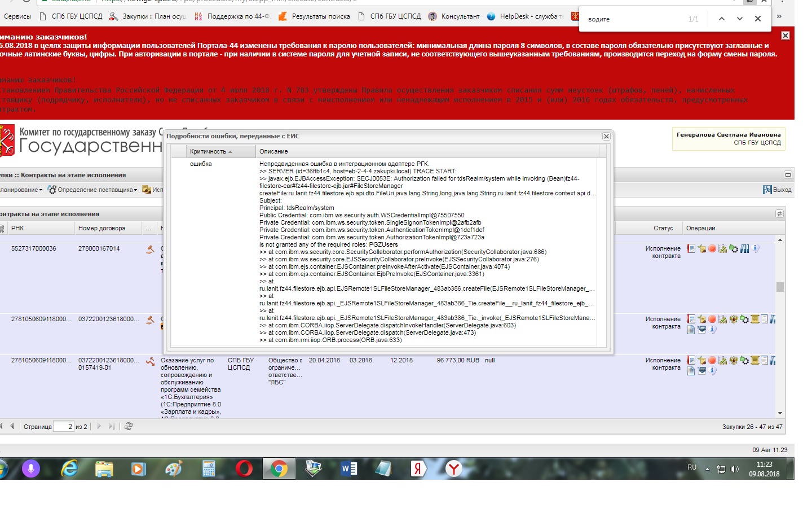Go to previous find result
Image resolution: width=812 pixels, height=508 pixels.
[x=721, y=19]
